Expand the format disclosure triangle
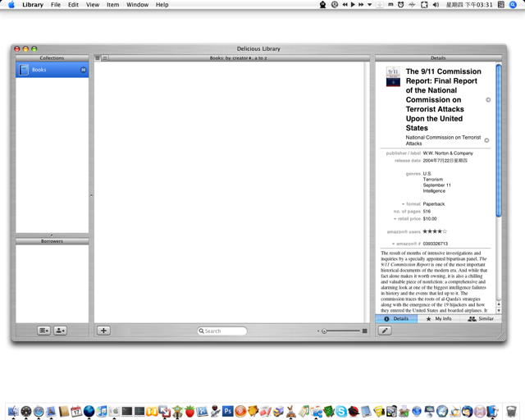This screenshot has width=525, height=420. point(403,204)
